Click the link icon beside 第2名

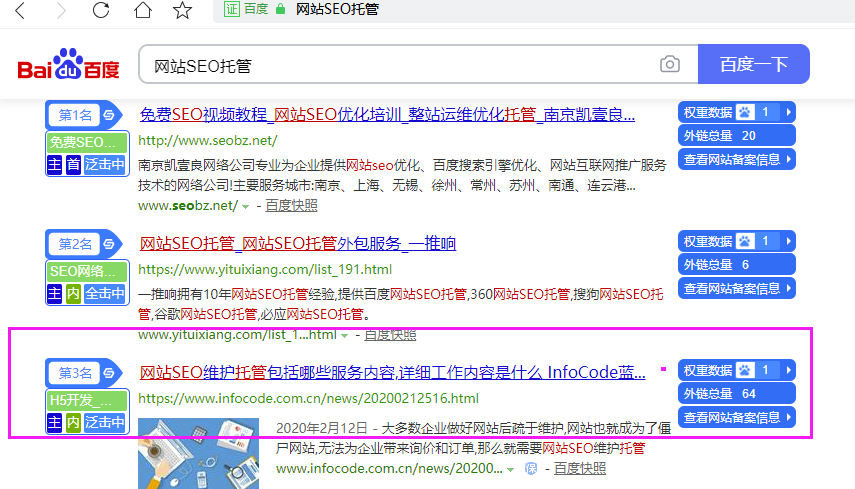tap(109, 244)
